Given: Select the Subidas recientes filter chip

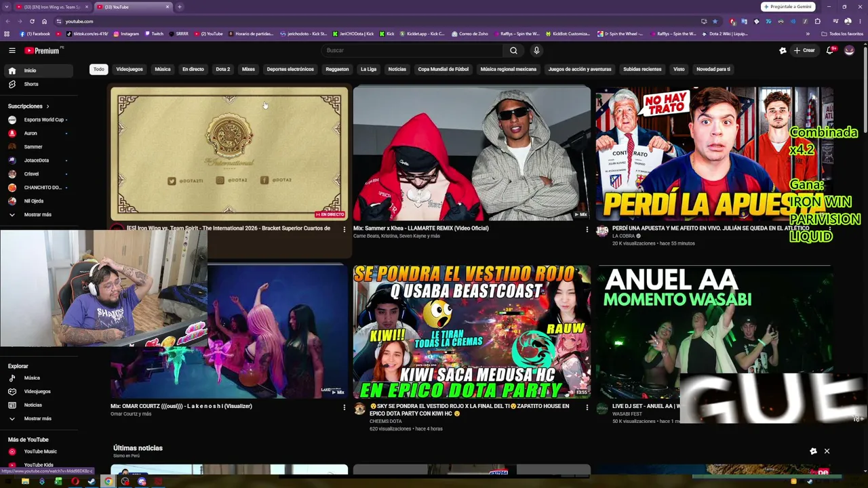Looking at the screenshot, I should (x=642, y=69).
